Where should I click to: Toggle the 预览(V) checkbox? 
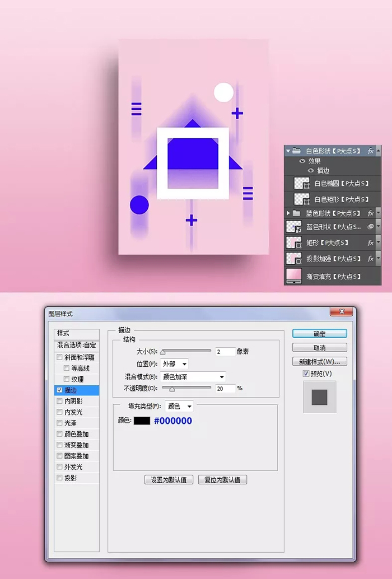(306, 373)
